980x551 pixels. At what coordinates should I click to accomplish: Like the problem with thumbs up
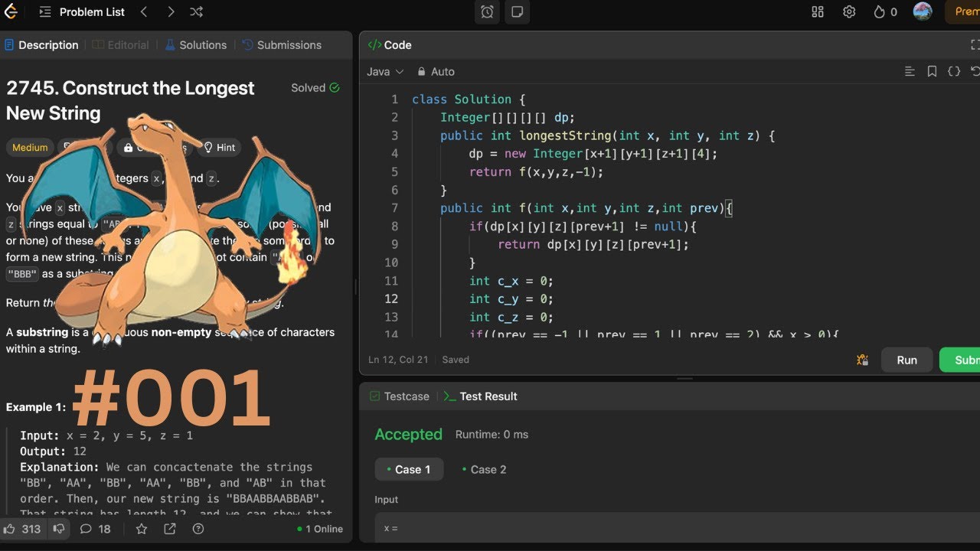[21, 529]
